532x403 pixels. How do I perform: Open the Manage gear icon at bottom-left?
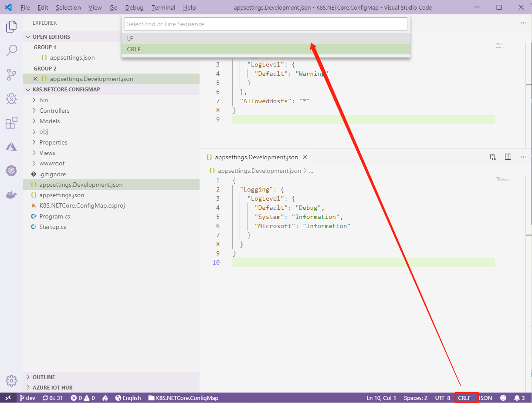click(11, 381)
